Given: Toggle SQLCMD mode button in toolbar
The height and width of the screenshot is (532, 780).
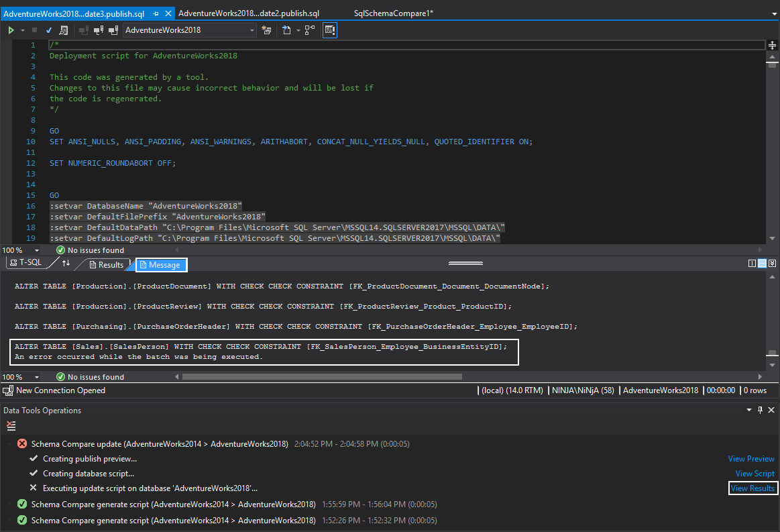Looking at the screenshot, I should pos(329,30).
